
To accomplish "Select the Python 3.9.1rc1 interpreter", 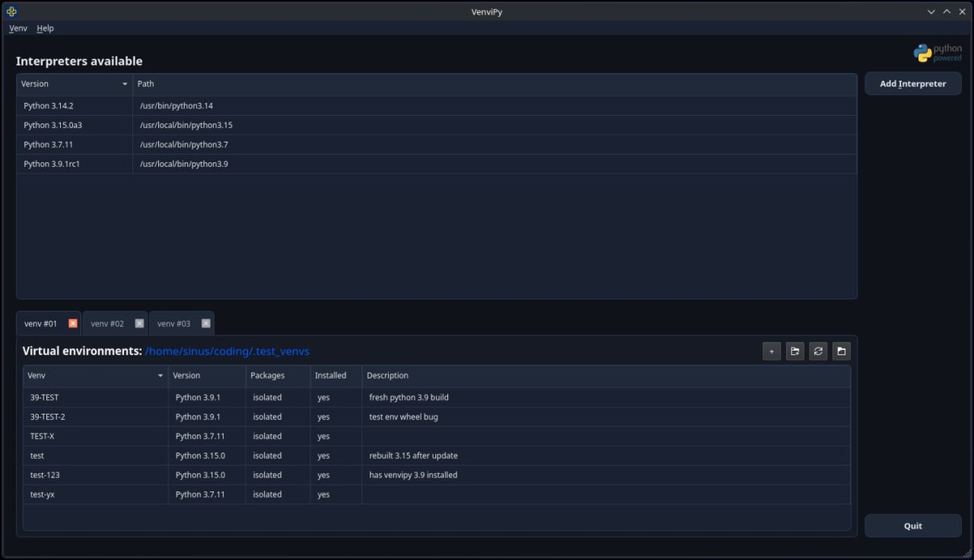I will (x=437, y=164).
